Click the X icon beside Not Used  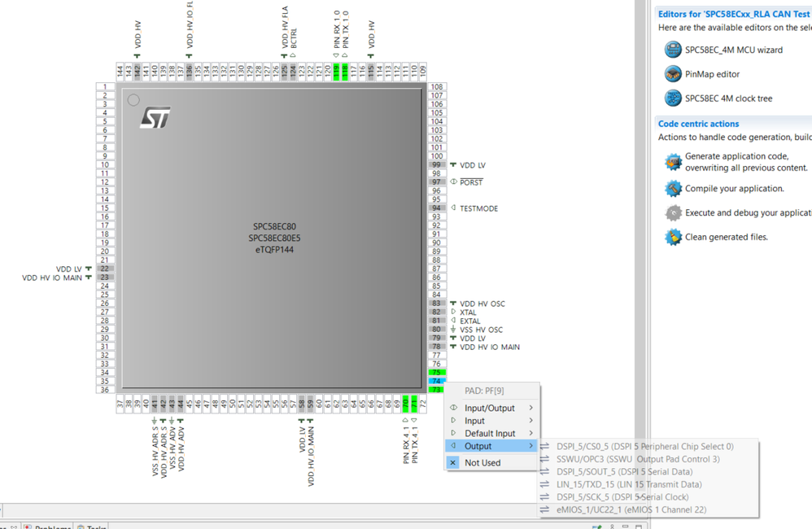click(x=452, y=463)
